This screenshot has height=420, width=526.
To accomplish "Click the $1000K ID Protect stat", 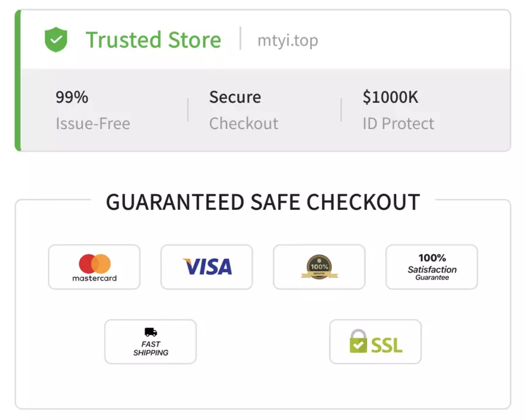I will (398, 110).
